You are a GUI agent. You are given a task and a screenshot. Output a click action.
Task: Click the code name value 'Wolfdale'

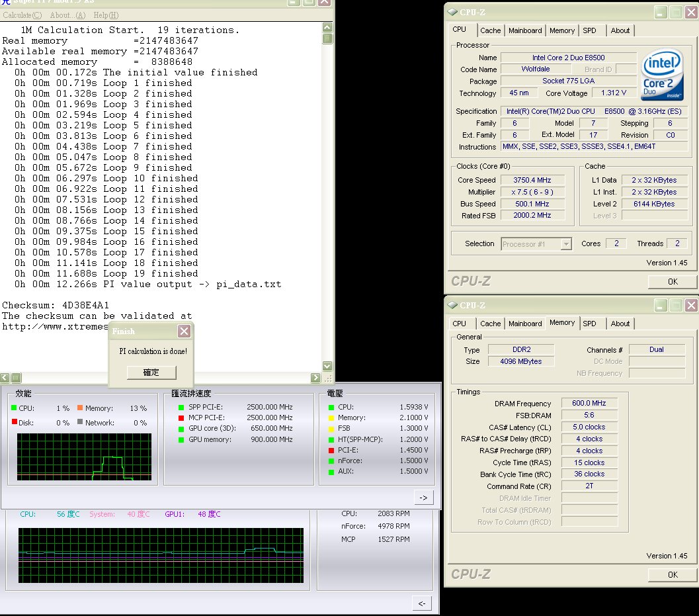click(x=536, y=69)
